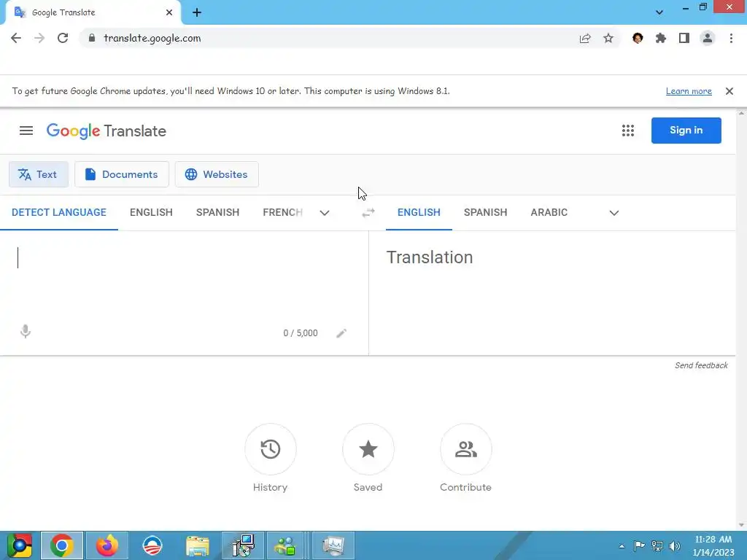Open File Explorer from the taskbar
Viewport: 747px width, 560px height.
[197, 545]
